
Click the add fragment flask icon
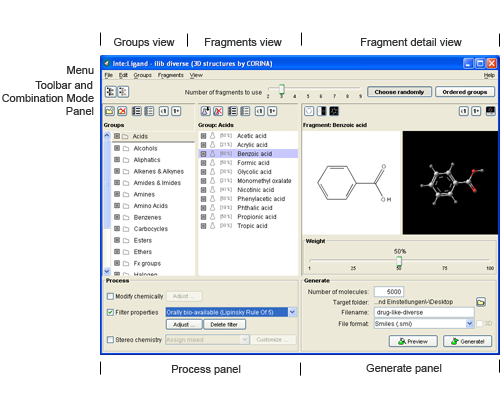coord(206,111)
